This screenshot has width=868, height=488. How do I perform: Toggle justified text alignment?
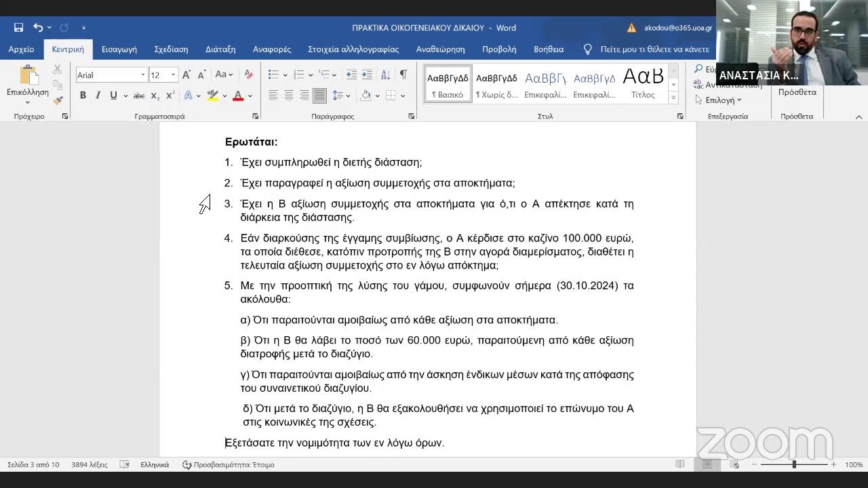(x=319, y=96)
